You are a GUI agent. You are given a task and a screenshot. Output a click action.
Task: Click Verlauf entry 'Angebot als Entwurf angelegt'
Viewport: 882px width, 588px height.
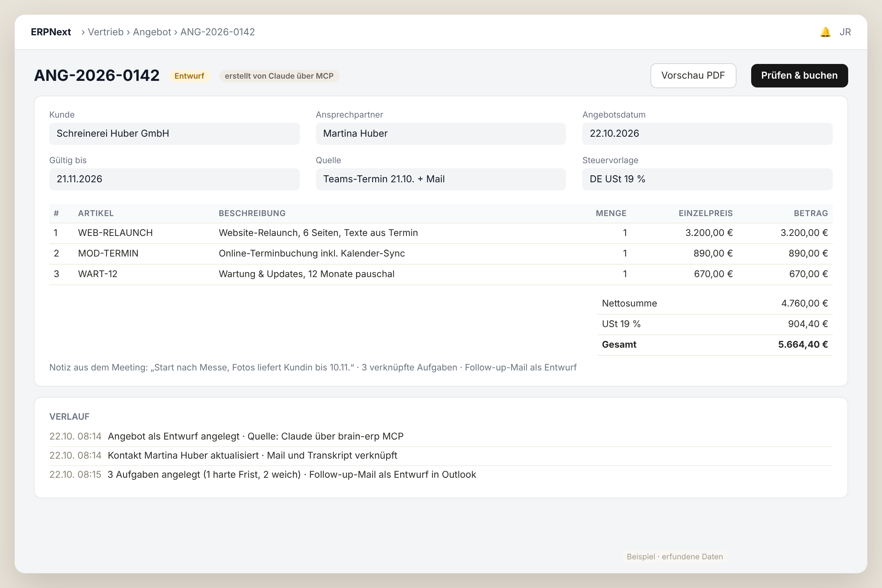441,437
